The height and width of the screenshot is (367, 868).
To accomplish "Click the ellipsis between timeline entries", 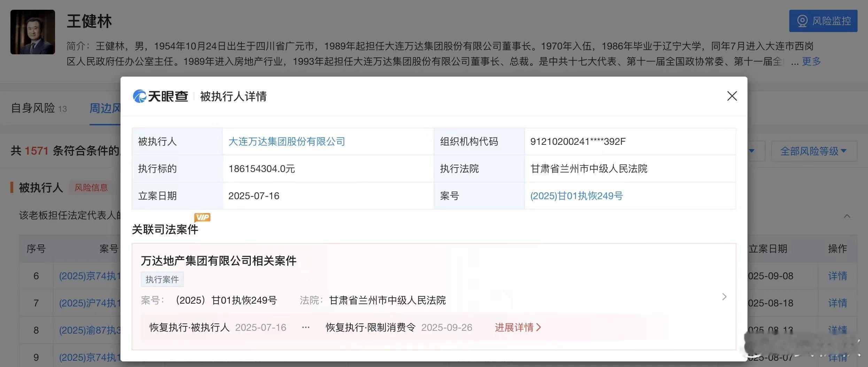I will 306,328.
